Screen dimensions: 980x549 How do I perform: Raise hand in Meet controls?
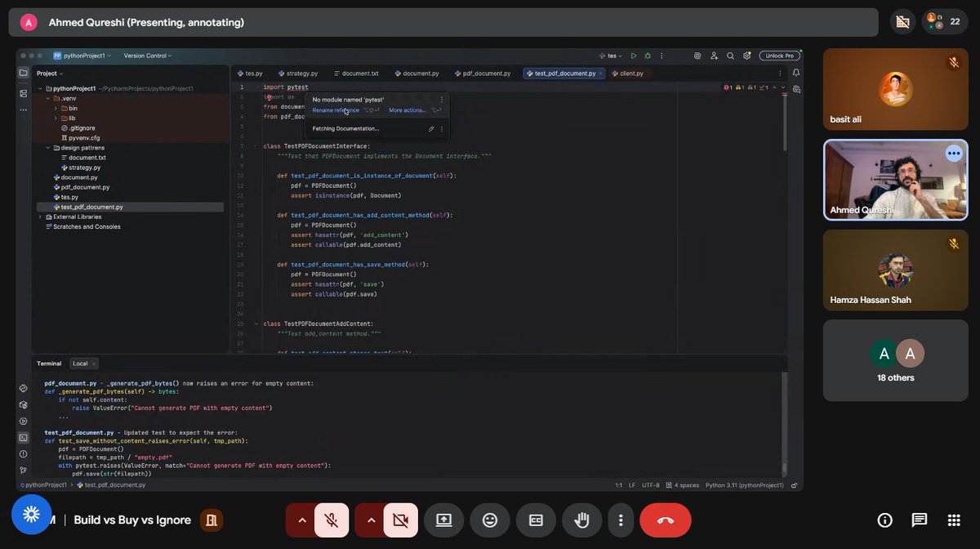582,520
